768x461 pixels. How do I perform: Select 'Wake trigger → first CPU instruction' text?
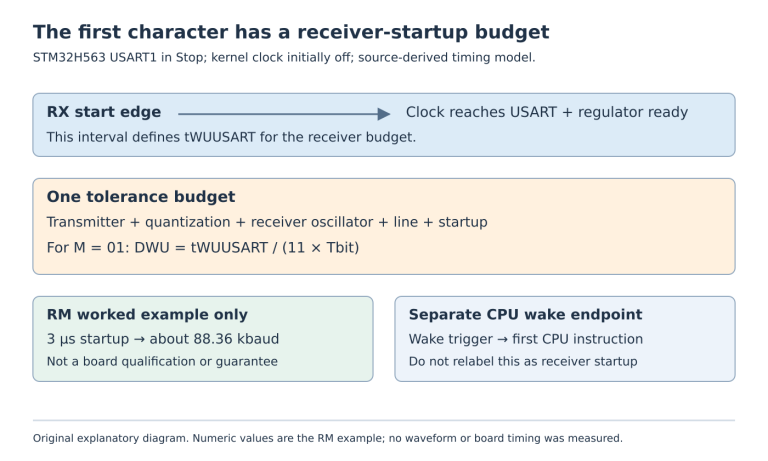point(526,339)
